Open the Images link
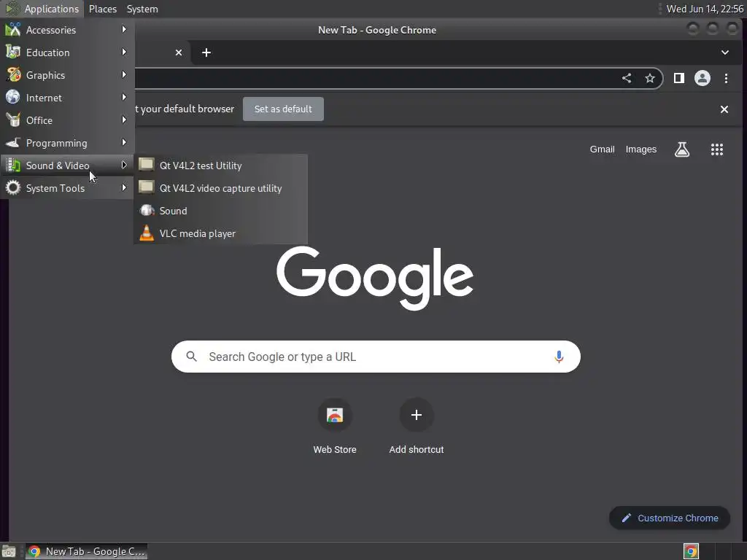Image resolution: width=747 pixels, height=560 pixels. point(640,149)
